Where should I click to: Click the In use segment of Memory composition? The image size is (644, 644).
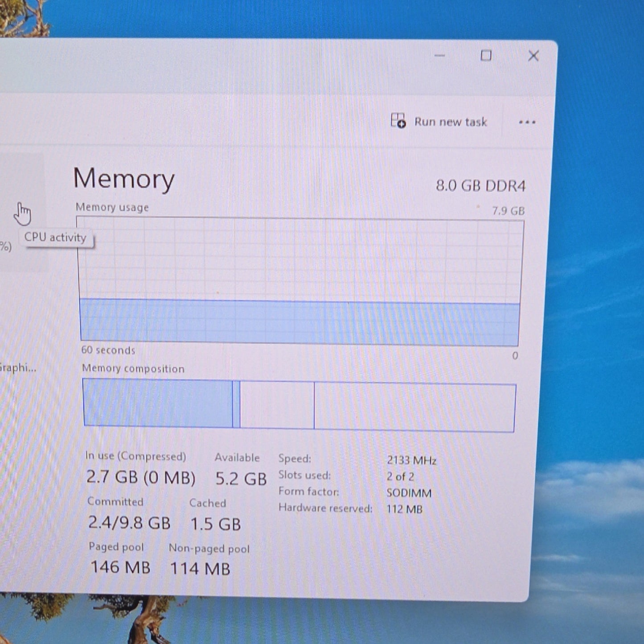click(x=158, y=403)
